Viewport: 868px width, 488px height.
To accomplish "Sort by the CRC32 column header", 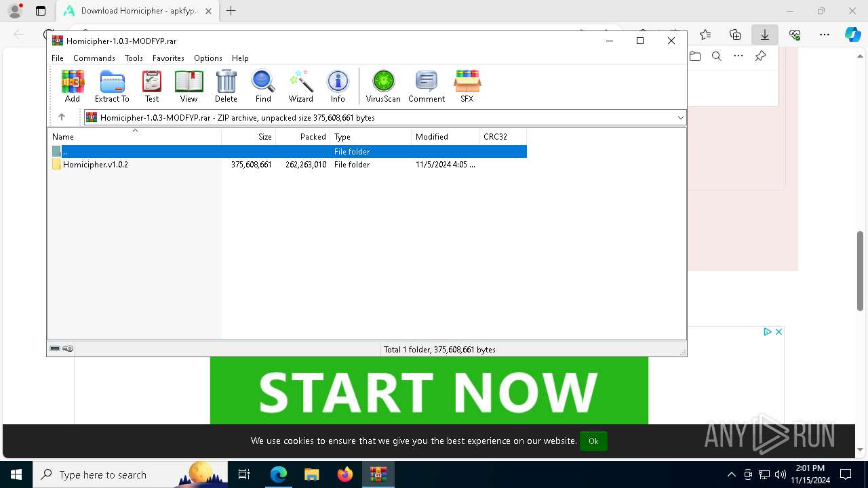I will (x=503, y=136).
